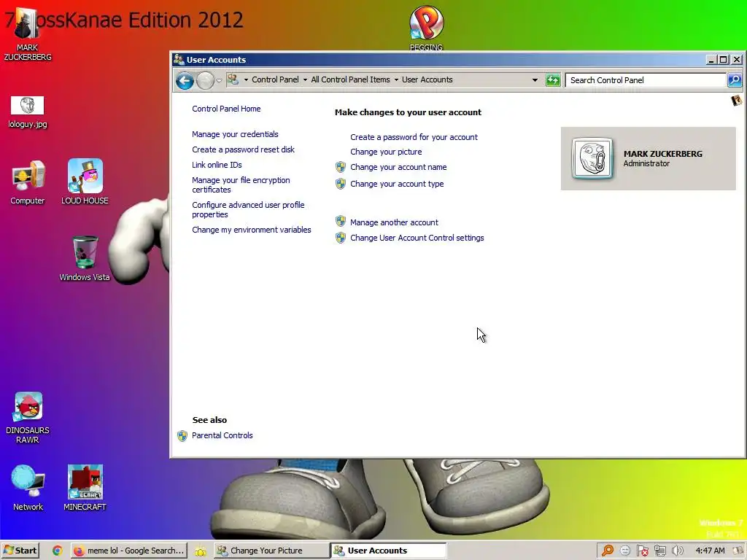Viewport: 747px width, 560px height.
Task: Open the address bar history dropdown
Action: point(535,80)
